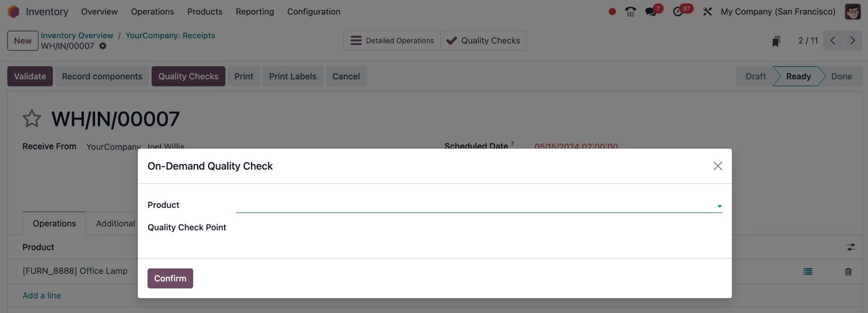The image size is (868, 313).
Task: Click the bookmark icon near the pager
Action: tap(776, 41)
